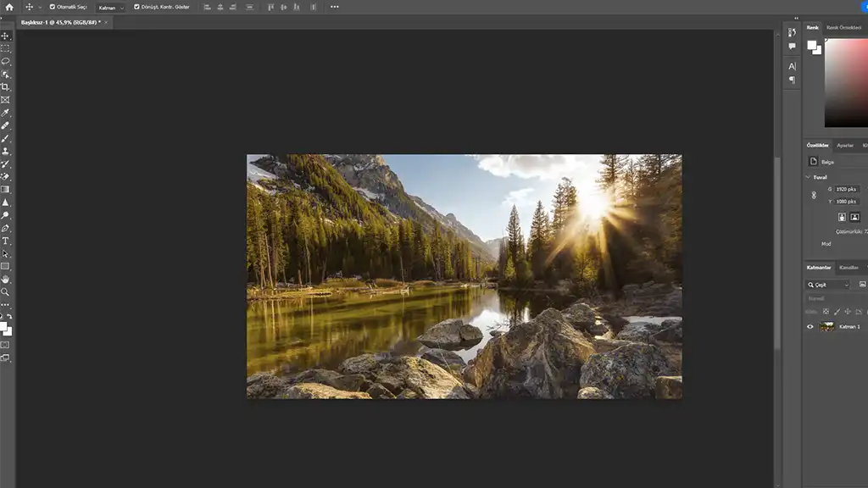Viewport: 868px width, 488px height.
Task: Align top edges button
Action: pyautogui.click(x=270, y=7)
